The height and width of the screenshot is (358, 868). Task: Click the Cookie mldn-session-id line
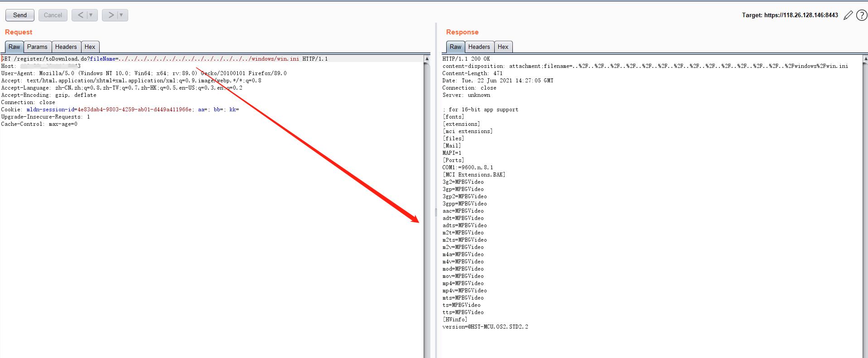(120, 110)
